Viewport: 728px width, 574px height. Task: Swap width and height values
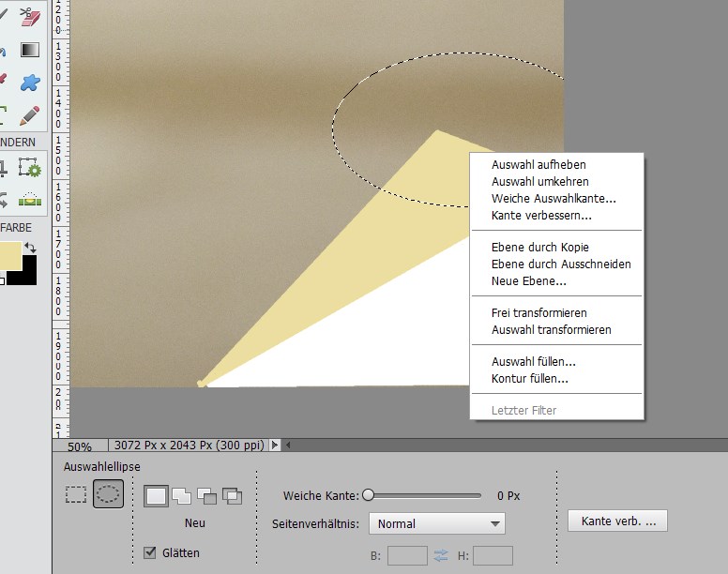pos(441,555)
